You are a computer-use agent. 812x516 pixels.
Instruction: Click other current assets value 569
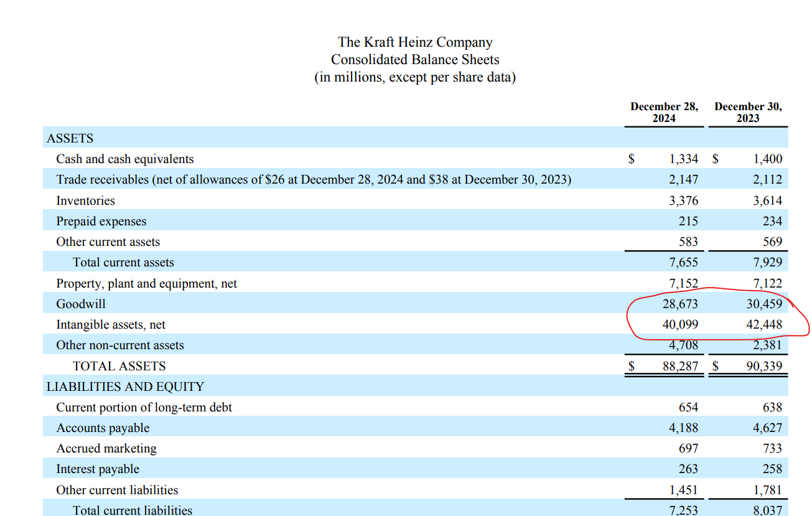click(772, 242)
